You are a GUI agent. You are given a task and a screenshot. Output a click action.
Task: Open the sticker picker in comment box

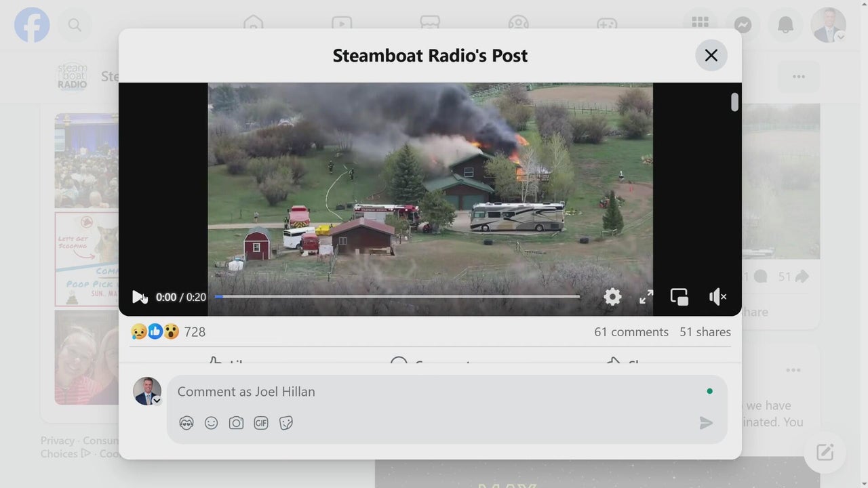286,423
